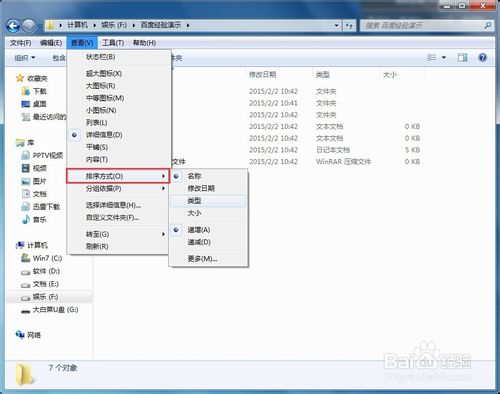Click the change view icon

point(432,58)
